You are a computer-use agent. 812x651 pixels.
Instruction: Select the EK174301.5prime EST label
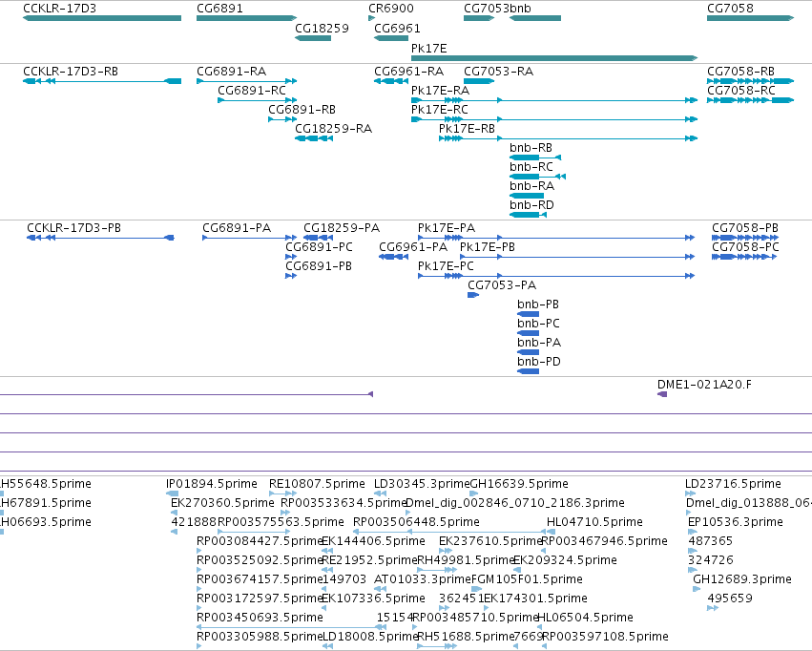[x=536, y=598]
